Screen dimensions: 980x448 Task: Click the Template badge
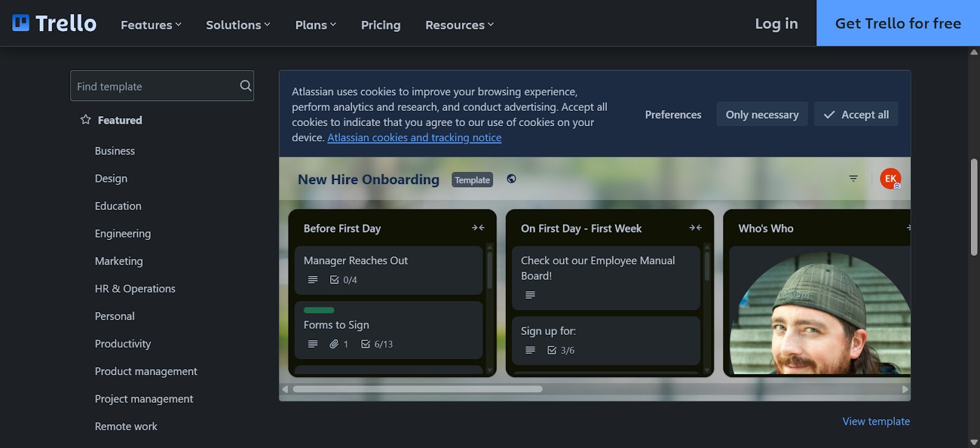[472, 179]
